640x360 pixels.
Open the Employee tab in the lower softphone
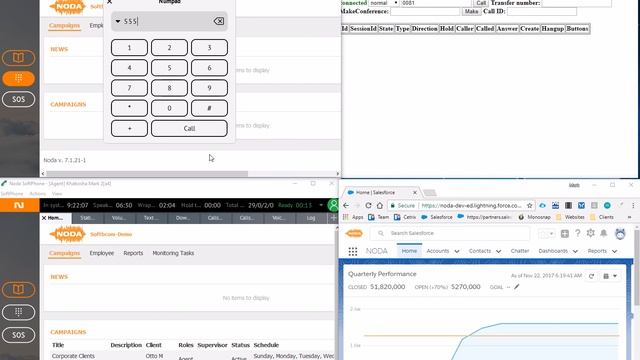click(102, 253)
